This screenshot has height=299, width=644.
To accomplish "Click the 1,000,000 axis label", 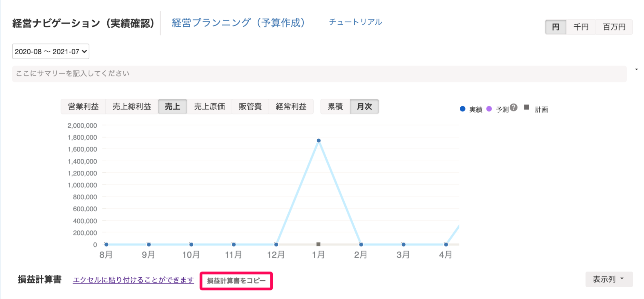I will [82, 185].
